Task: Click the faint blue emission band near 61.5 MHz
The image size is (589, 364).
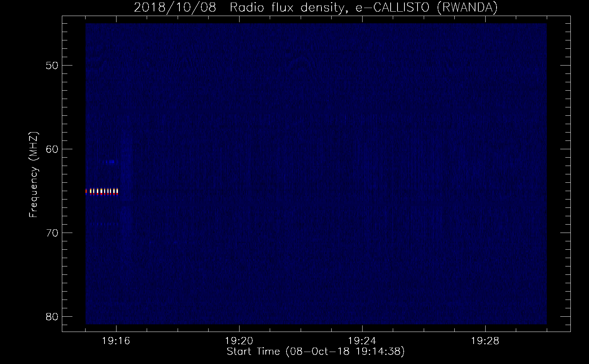Action: [x=108, y=162]
